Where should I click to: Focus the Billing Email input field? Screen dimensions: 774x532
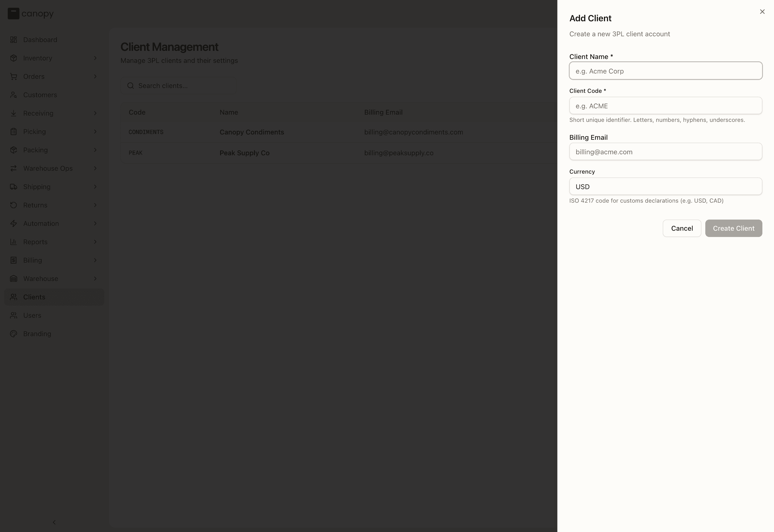click(665, 152)
